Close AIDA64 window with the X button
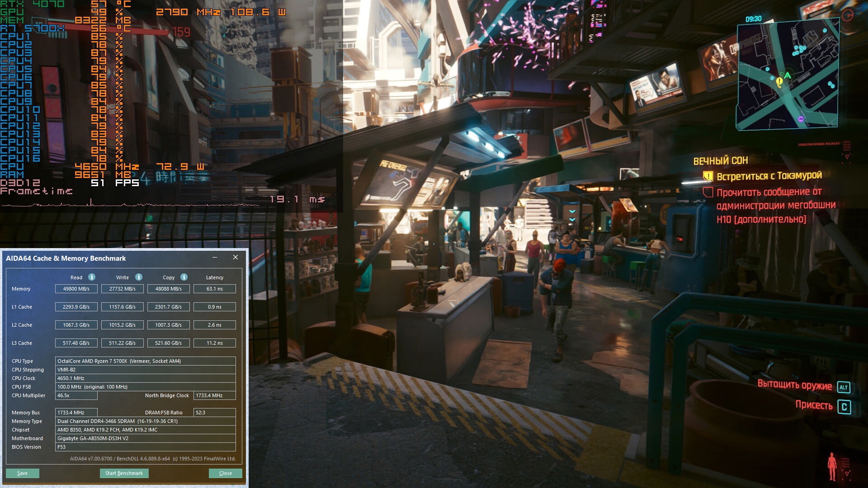Viewport: 868px width, 488px height. [x=236, y=257]
